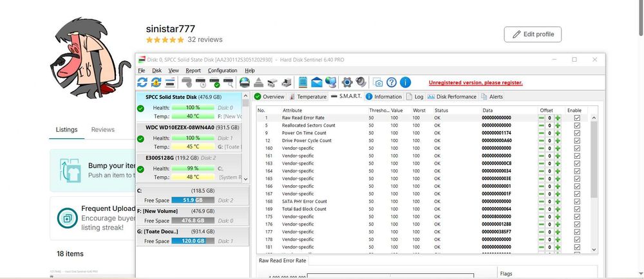
Task: Click the envelope e-mail toolbar icon
Action: tap(317, 82)
